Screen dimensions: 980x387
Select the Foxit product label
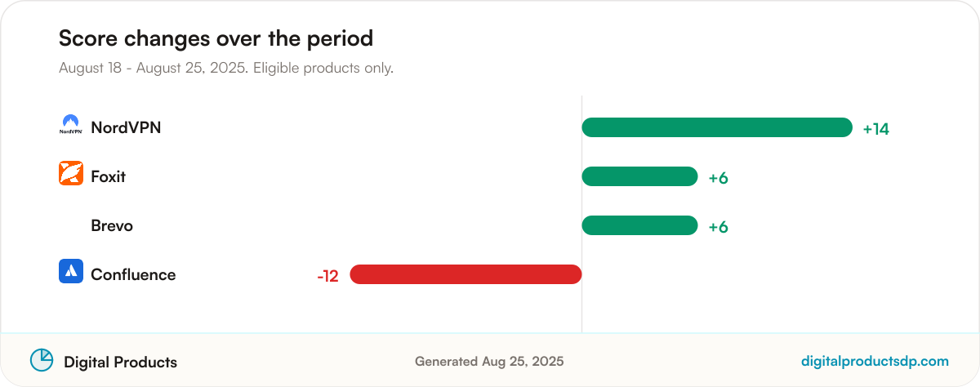pyautogui.click(x=109, y=176)
